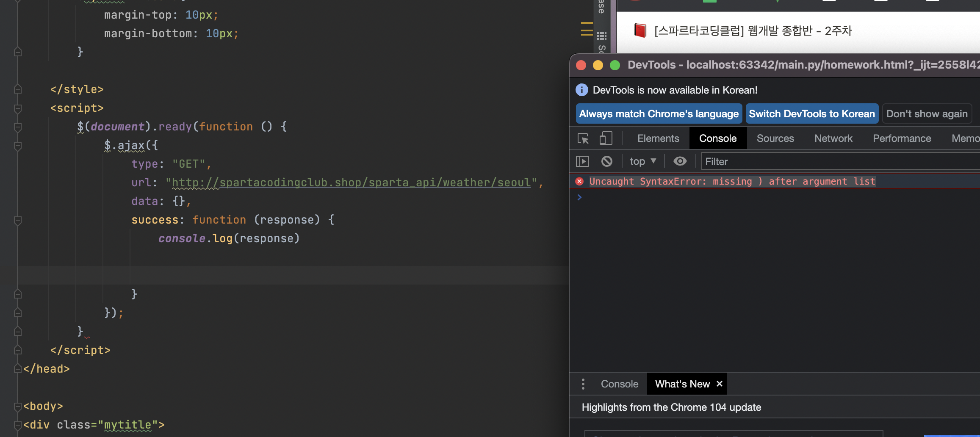Image resolution: width=980 pixels, height=437 pixels.
Task: Open the Sources tab
Action: click(775, 138)
